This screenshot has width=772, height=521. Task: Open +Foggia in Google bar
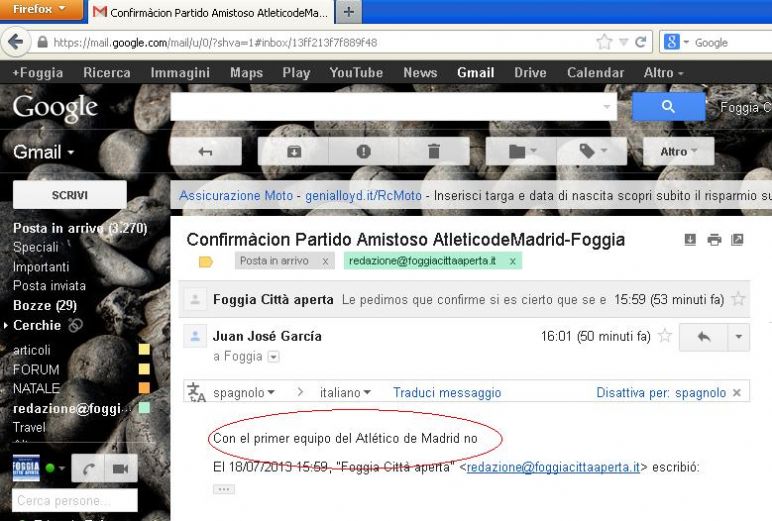[38, 73]
